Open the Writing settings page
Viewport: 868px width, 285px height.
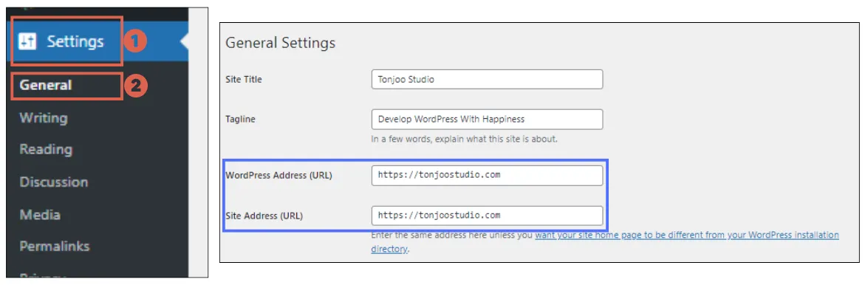pyautogui.click(x=43, y=117)
